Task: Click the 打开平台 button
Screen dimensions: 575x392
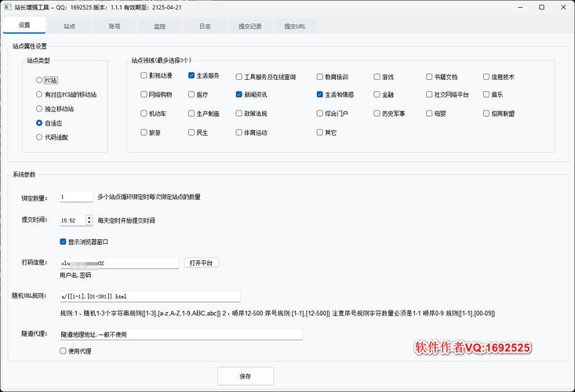Action: coord(203,263)
